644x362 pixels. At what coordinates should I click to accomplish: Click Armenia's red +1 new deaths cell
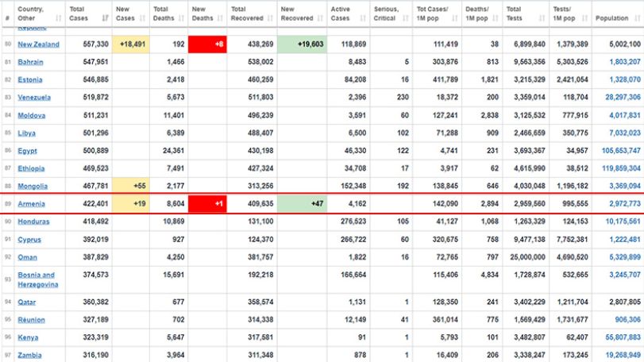[x=207, y=204]
